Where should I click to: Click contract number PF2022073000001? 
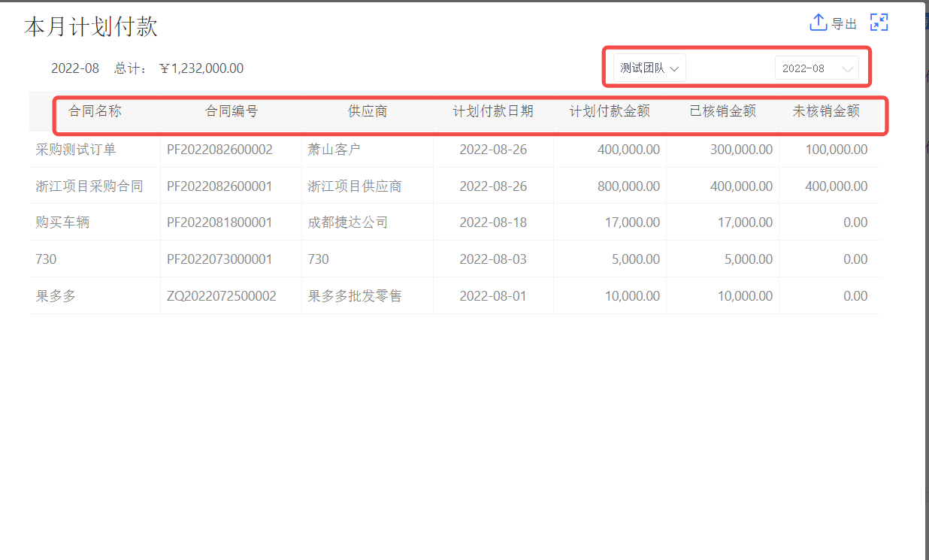point(219,259)
